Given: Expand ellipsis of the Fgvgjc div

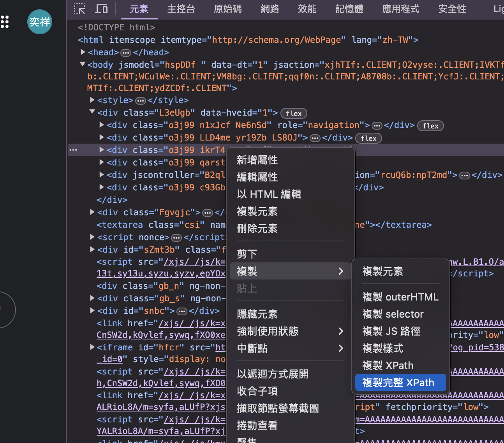Looking at the screenshot, I should point(208,213).
